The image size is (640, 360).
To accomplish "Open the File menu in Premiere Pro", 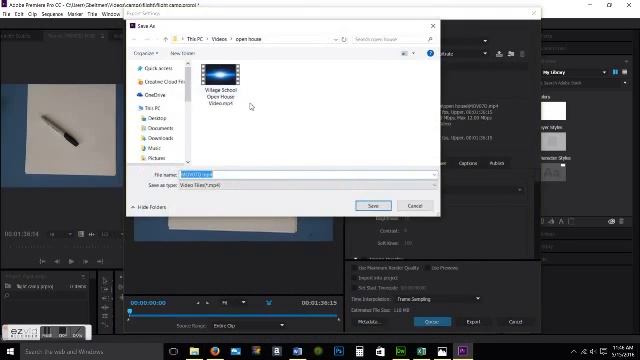I will coord(6,14).
